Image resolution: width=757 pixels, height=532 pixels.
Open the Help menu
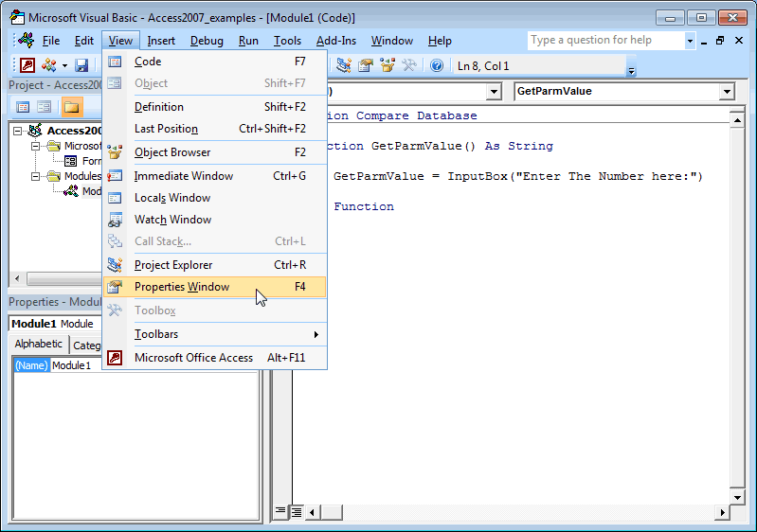pos(440,41)
